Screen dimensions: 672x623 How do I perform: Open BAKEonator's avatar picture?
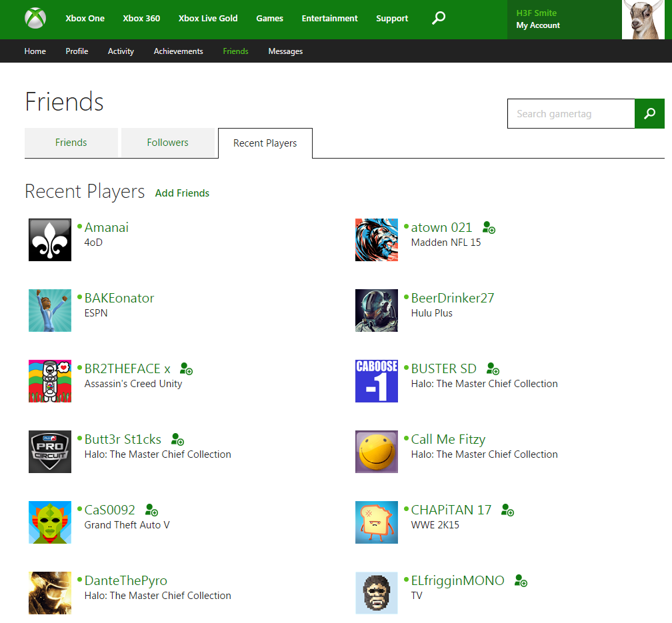click(50, 311)
